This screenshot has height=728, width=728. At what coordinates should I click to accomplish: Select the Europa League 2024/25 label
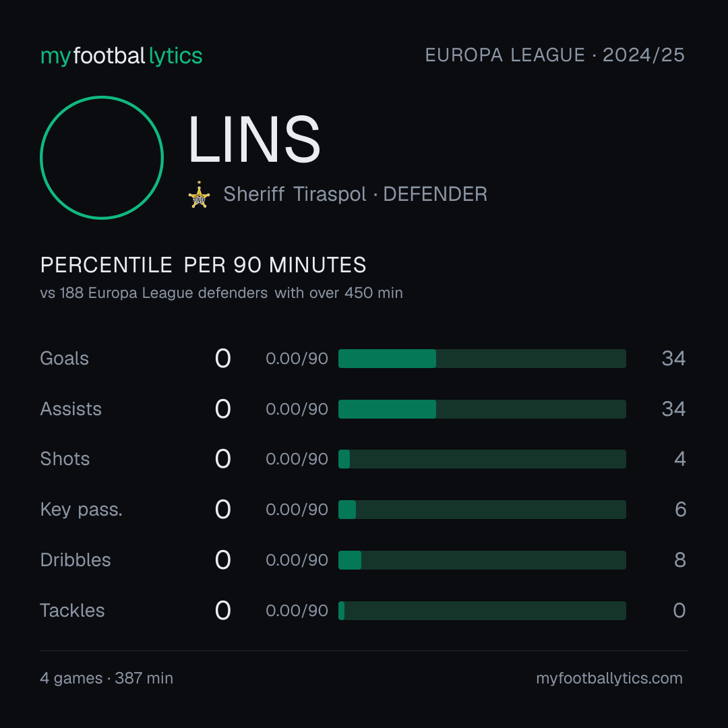tap(555, 55)
